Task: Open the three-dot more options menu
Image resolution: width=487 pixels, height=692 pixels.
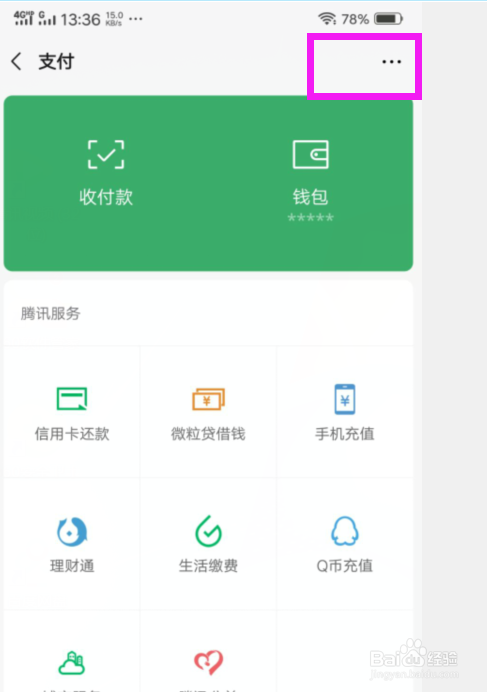Action: point(392,61)
